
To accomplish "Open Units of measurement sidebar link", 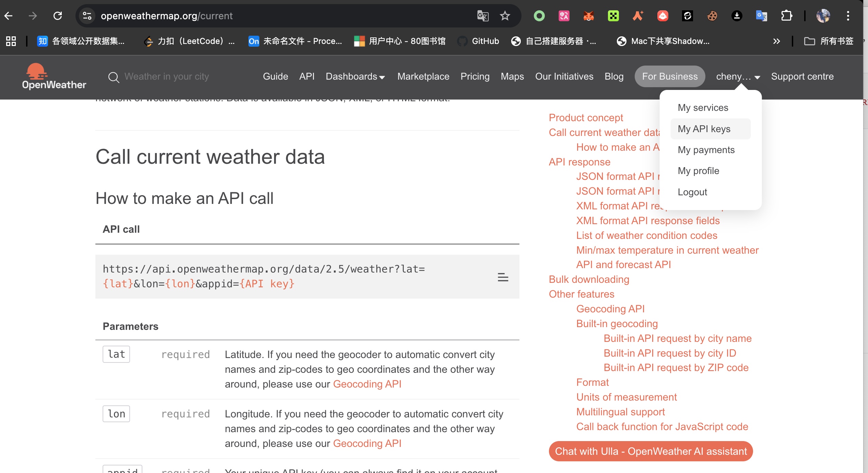I will click(x=626, y=397).
